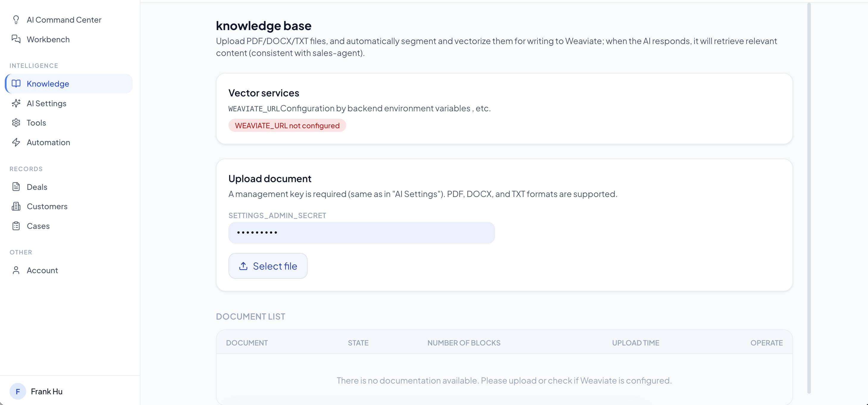Click the RECORDS sidebar section label
Image resolution: width=868 pixels, height=405 pixels.
(26, 169)
